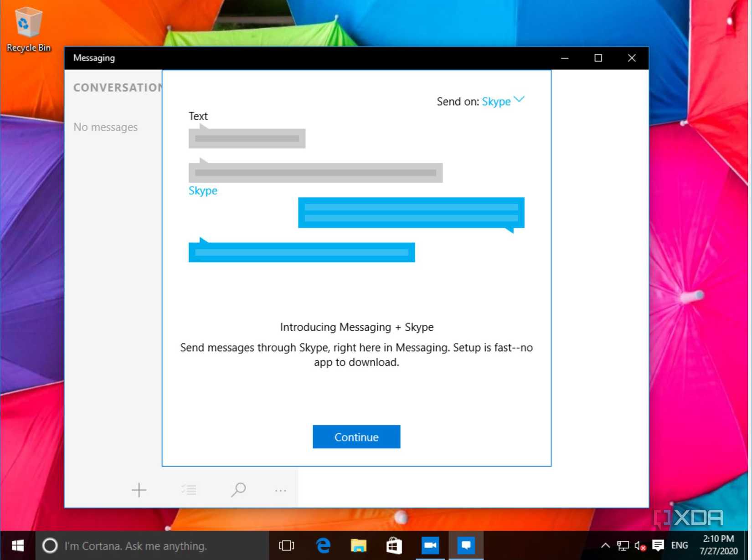The image size is (752, 560).
Task: Maximize the Messaging window
Action: [x=598, y=58]
